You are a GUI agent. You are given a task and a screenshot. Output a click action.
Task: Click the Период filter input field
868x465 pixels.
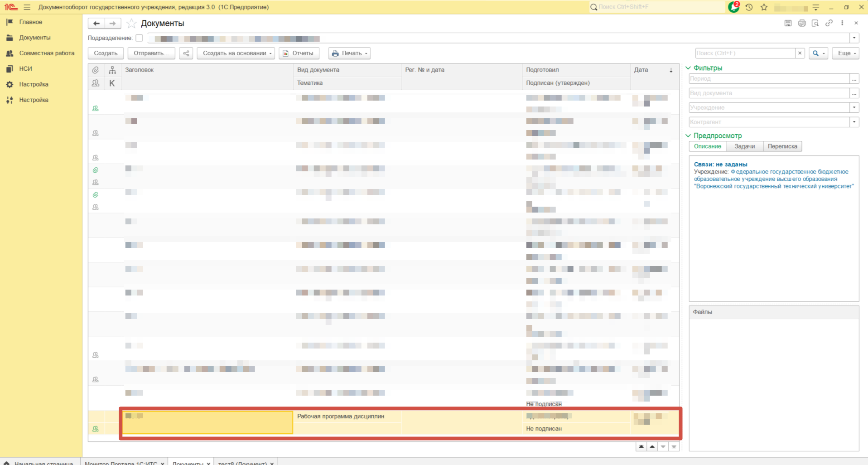tap(768, 79)
